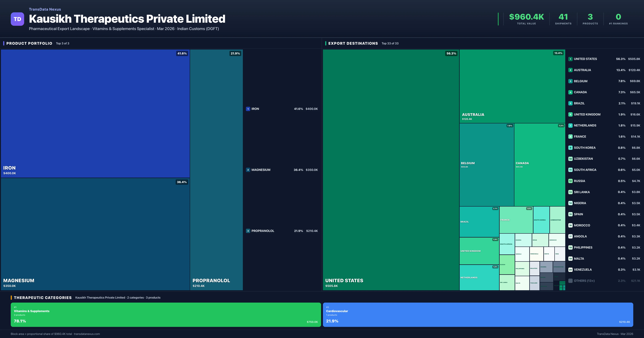
Task: Click the United States rank 1 badge
Action: pos(570,59)
